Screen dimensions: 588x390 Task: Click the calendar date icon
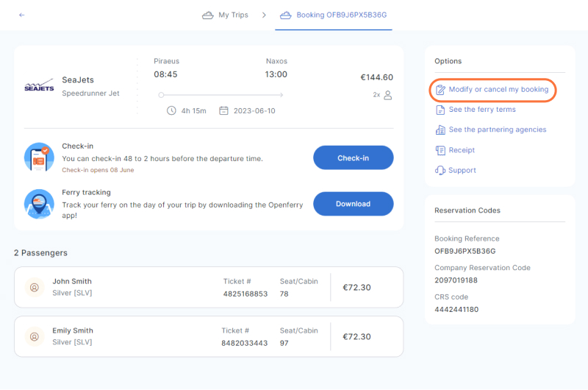224,110
